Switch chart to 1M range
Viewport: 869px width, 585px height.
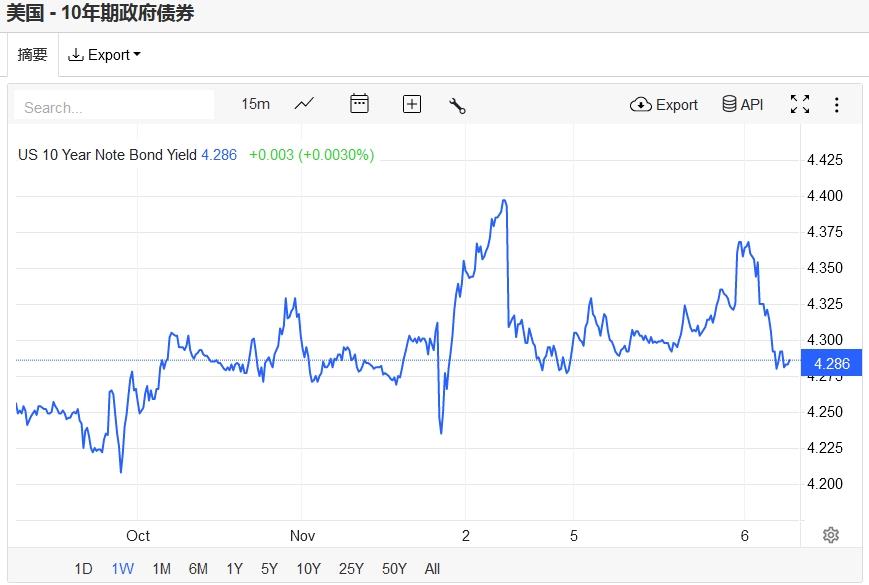click(x=161, y=569)
